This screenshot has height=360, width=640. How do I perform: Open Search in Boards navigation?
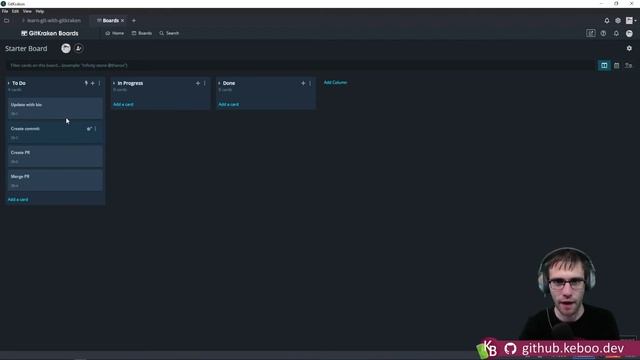click(x=169, y=33)
